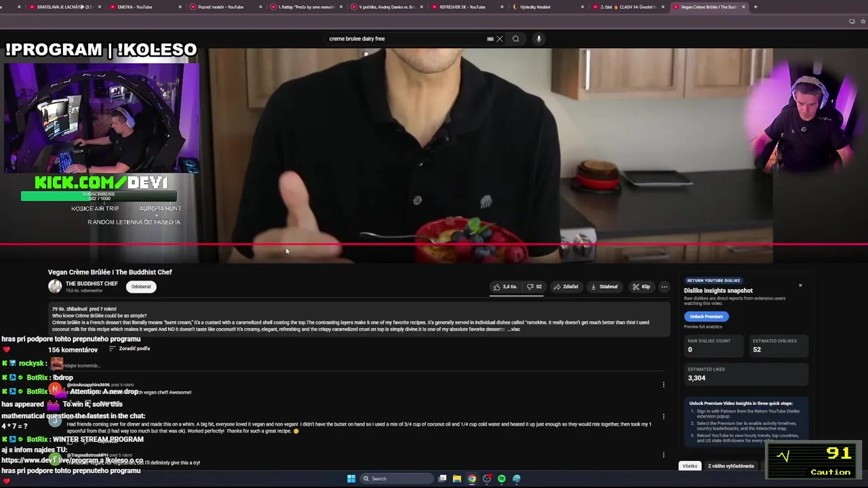Select Z vášho vyhľadávania filter chip
The width and height of the screenshot is (868, 488).
731,466
